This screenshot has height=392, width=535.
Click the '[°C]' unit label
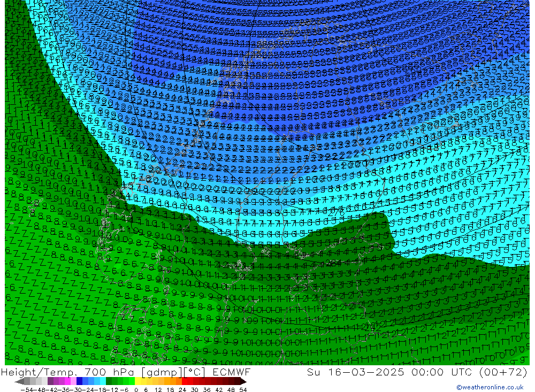pos(195,372)
